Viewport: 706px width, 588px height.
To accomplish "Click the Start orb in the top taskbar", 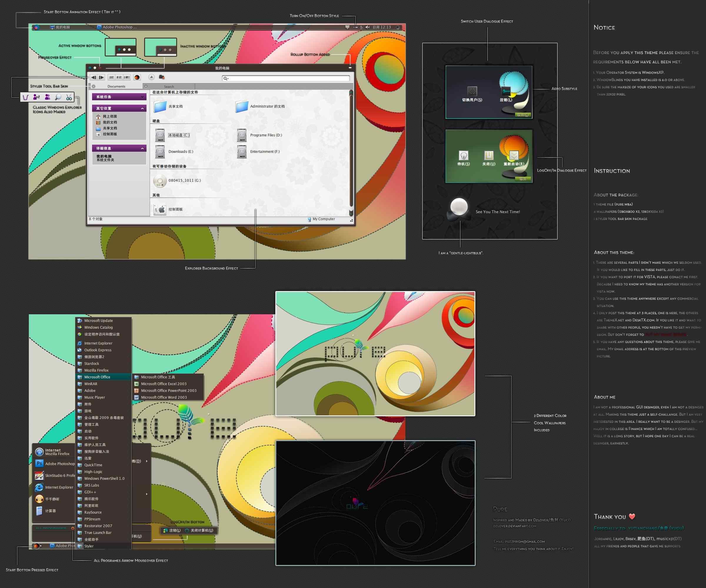I will pyautogui.click(x=36, y=27).
